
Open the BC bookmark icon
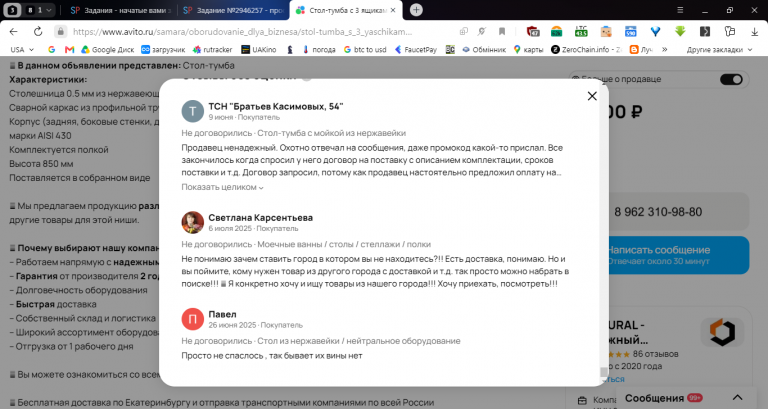click(450, 49)
